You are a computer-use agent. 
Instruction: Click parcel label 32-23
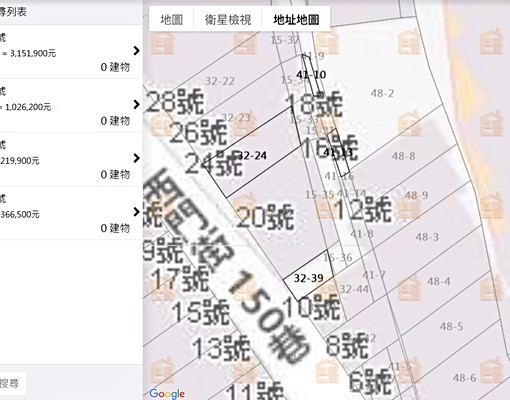pyautogui.click(x=236, y=117)
